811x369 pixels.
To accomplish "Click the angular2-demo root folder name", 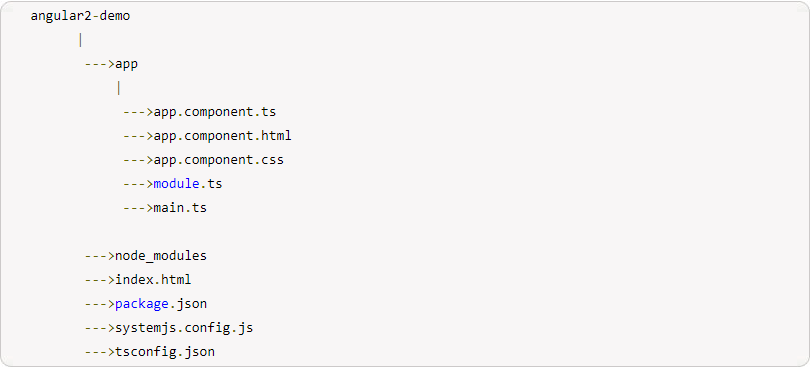I will [x=80, y=16].
